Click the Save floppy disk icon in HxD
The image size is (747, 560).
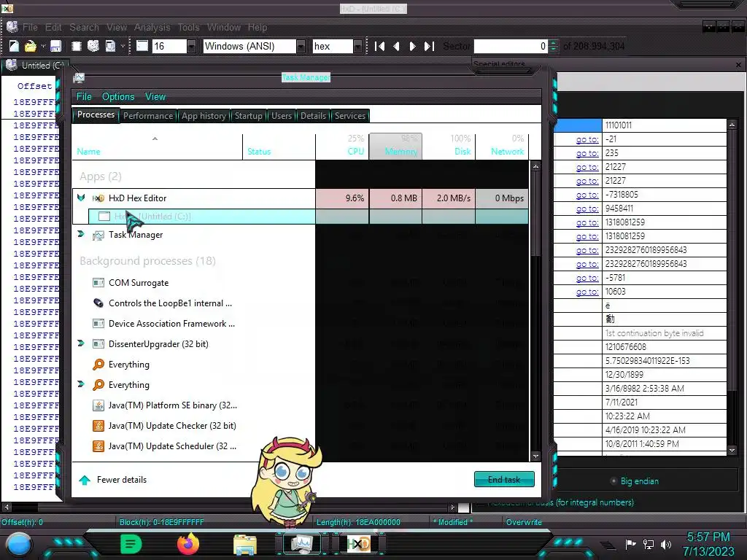(55, 46)
